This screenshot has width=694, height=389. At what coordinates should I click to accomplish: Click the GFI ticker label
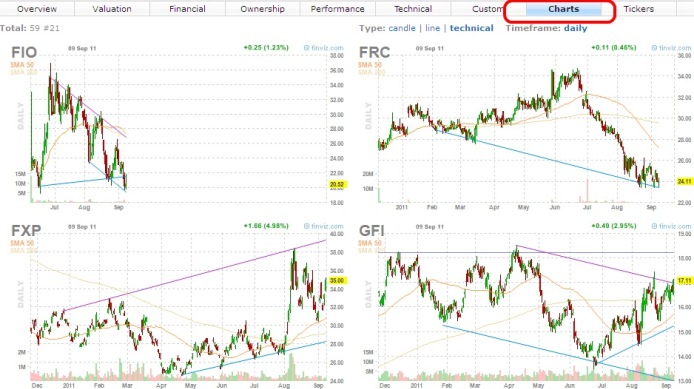pos(371,231)
